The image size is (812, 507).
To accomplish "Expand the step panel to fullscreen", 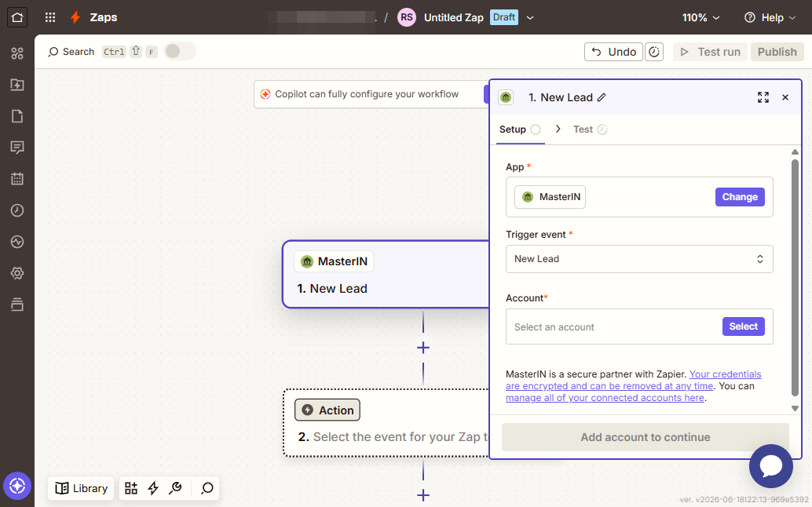I will point(763,97).
